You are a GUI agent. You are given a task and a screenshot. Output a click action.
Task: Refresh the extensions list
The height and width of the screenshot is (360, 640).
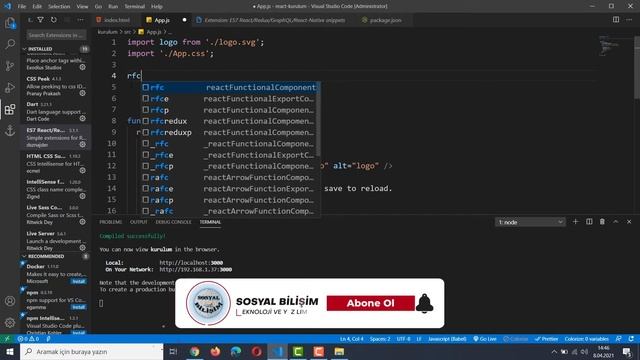53,20
